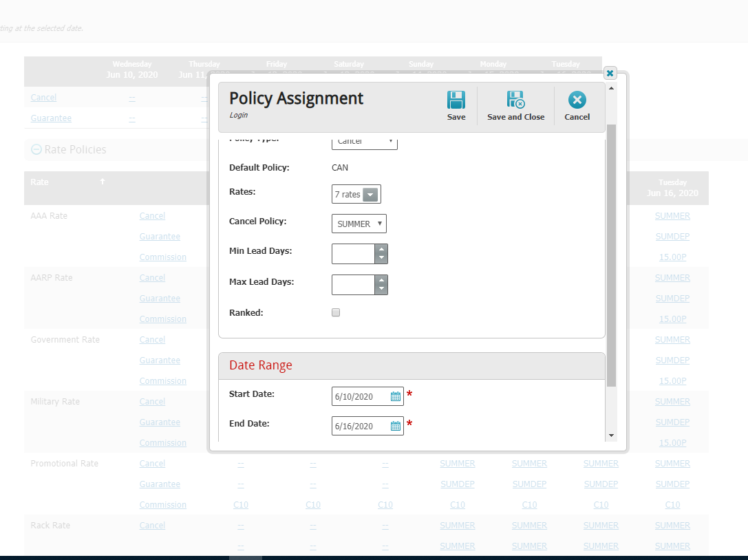Sort by the Rate column arrow
Viewport: 748px width, 560px height.
(102, 181)
